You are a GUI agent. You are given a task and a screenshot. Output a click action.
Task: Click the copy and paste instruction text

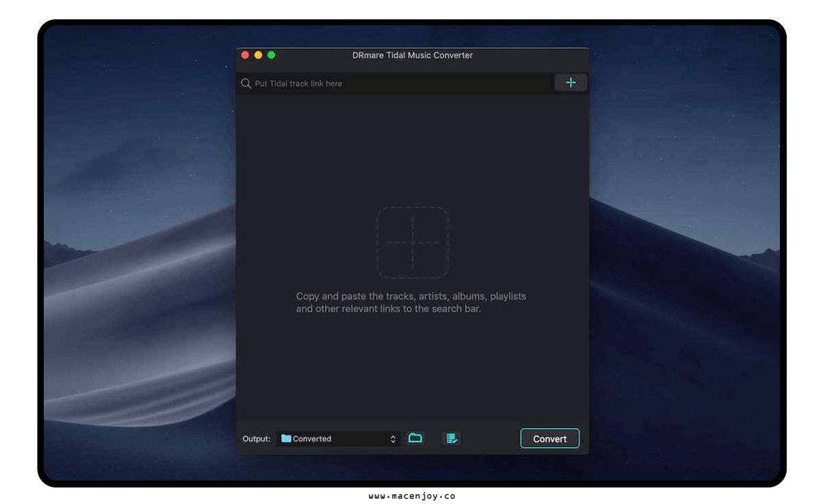tap(411, 302)
